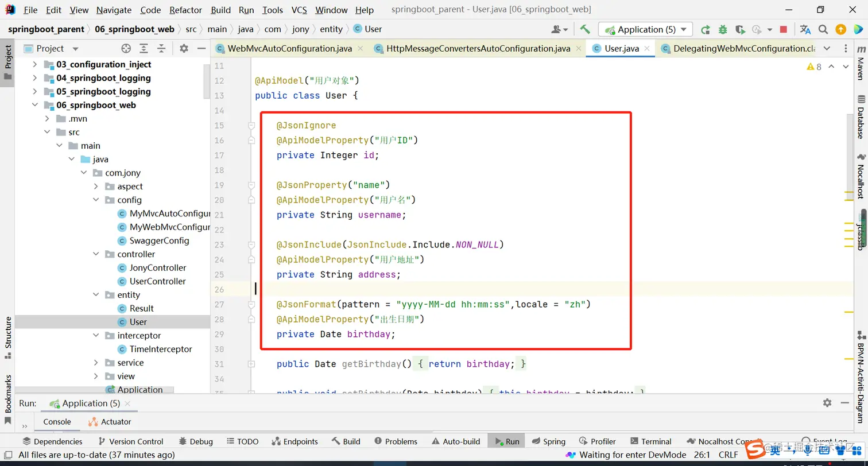
Task: Expand the .mvn folder
Action: [47, 119]
